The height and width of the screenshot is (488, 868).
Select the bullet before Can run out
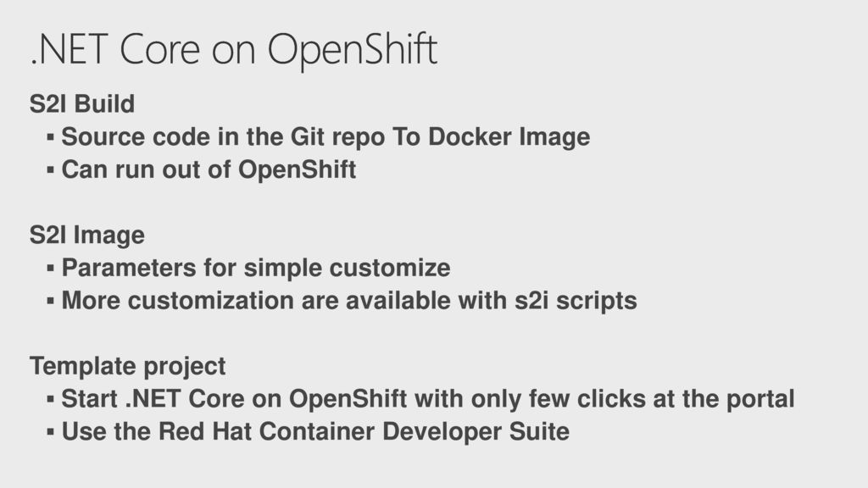pos(50,169)
